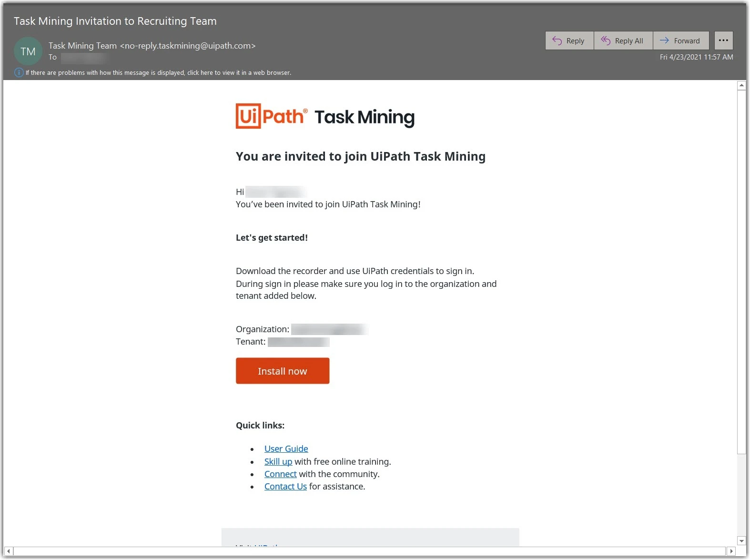Click the info icon in the message bar
Image resolution: width=750 pixels, height=560 pixels.
pyautogui.click(x=19, y=72)
